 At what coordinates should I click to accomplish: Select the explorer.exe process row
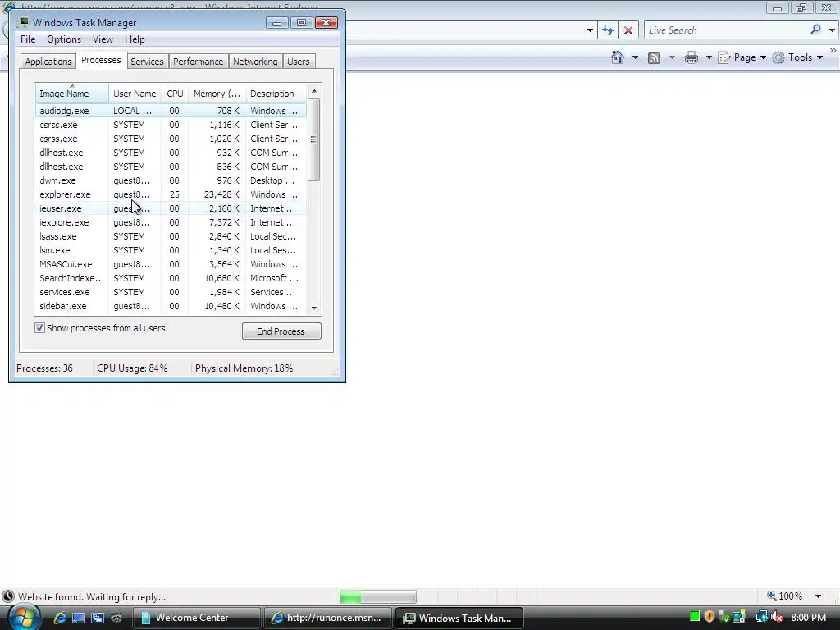pos(171,194)
